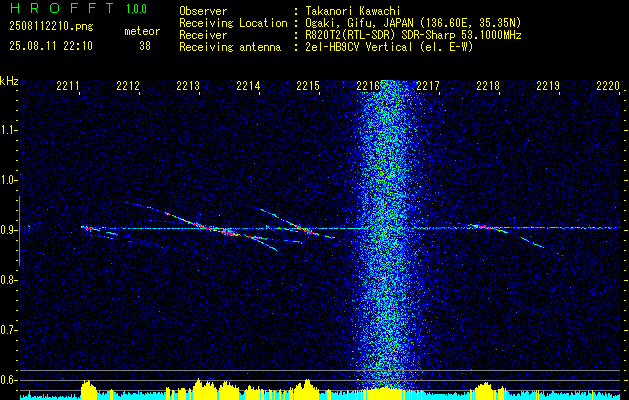Click the 1.1 kHz frequency label
Screen dimensions: 629x400
coord(9,130)
